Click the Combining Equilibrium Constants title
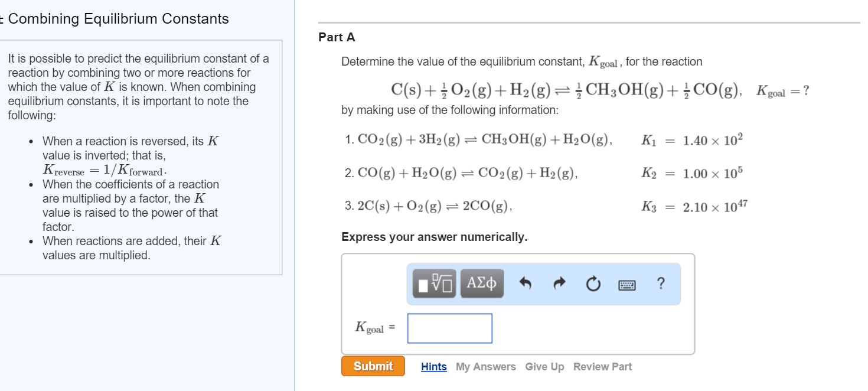 [x=119, y=19]
